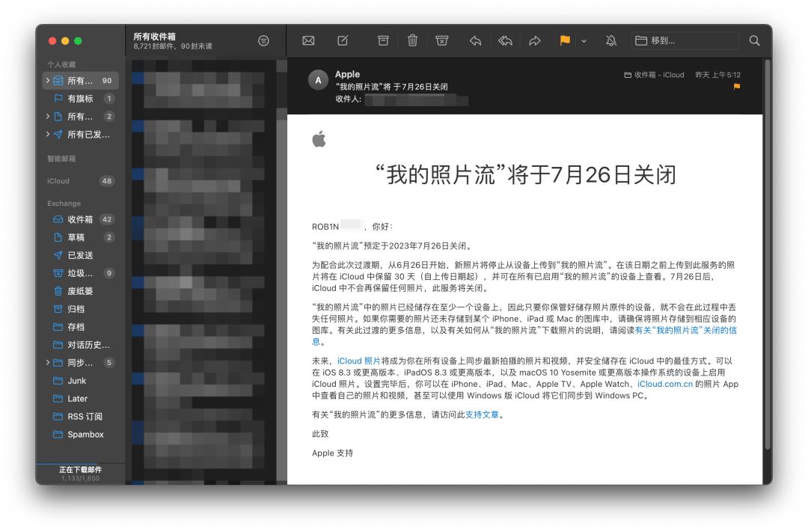808x532 pixels.
Task: Click the 有关"我的照片流"关闭的信息 link
Action: tap(686, 331)
